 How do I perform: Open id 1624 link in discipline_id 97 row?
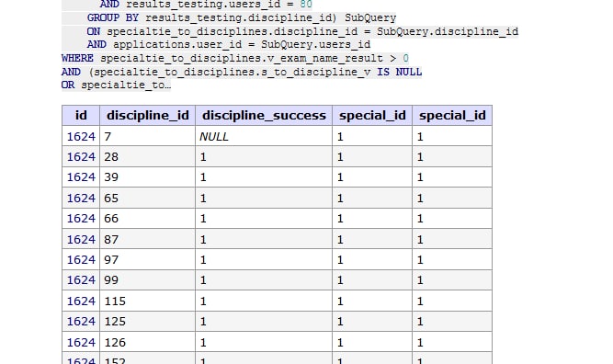(81, 259)
